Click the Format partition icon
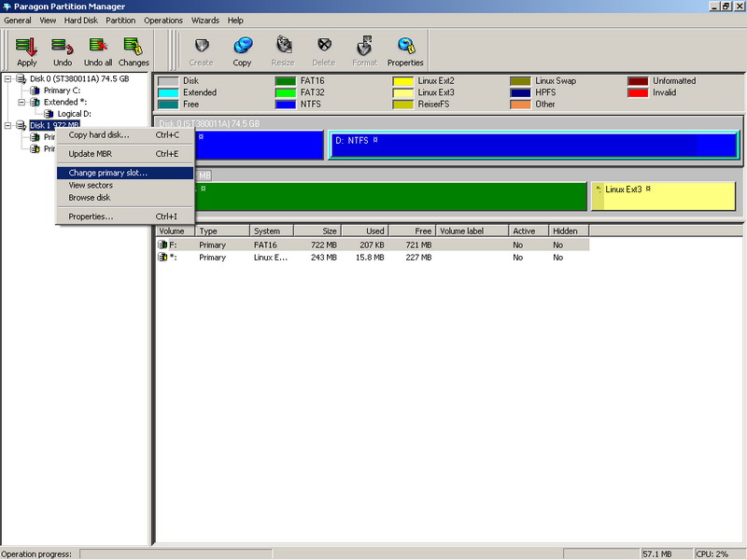The width and height of the screenshot is (747, 560). (364, 46)
